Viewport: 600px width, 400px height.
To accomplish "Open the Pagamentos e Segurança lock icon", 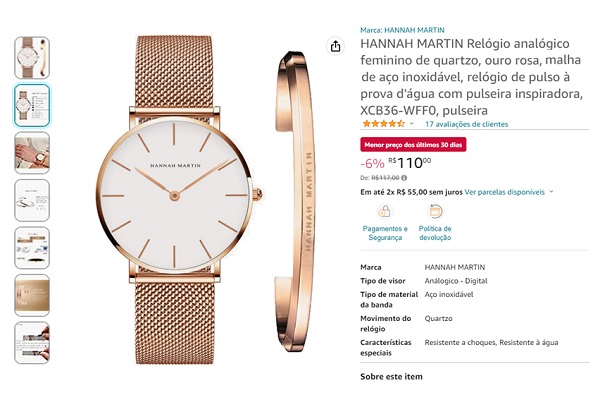I will pos(385,211).
